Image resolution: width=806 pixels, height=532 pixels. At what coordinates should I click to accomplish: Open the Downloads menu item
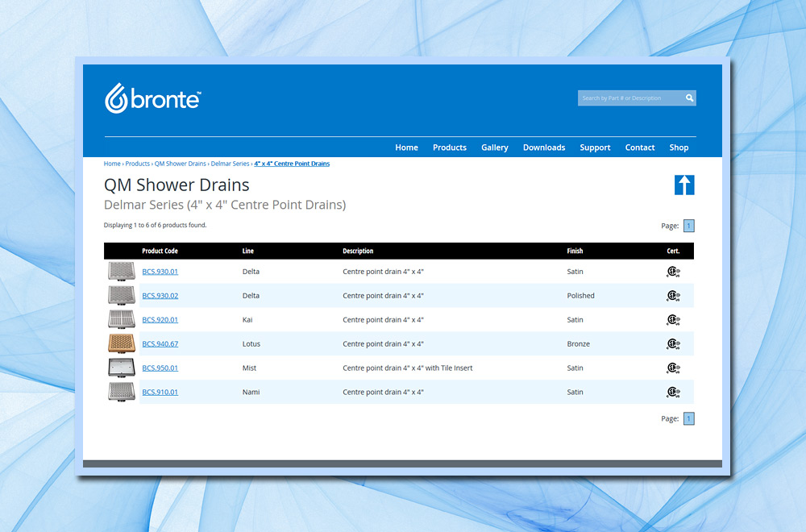544,148
